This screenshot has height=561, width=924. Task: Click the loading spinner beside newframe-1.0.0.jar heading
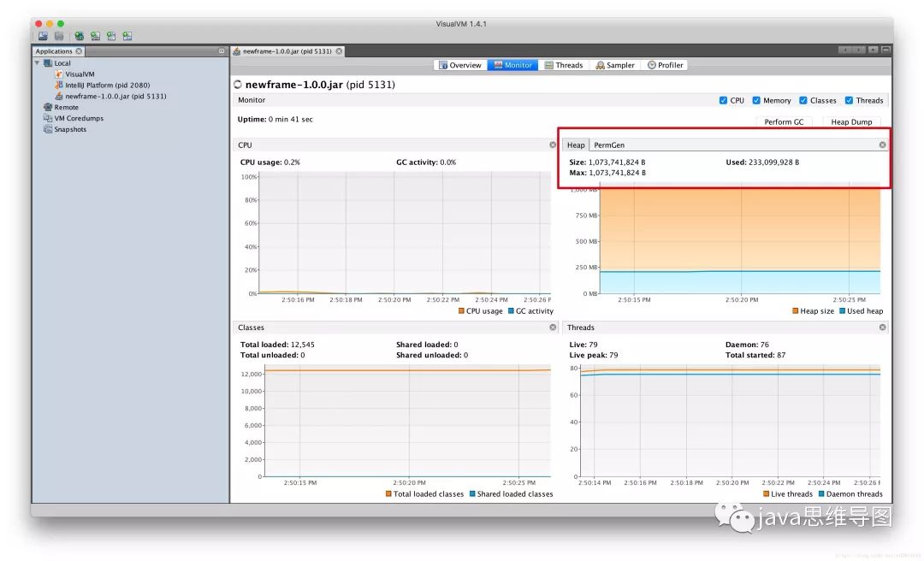[238, 85]
